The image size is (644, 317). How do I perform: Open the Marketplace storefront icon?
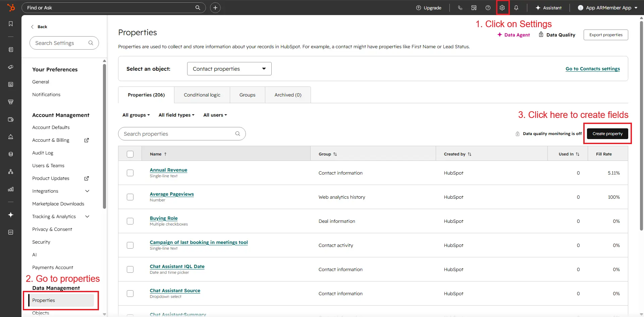coord(474,8)
